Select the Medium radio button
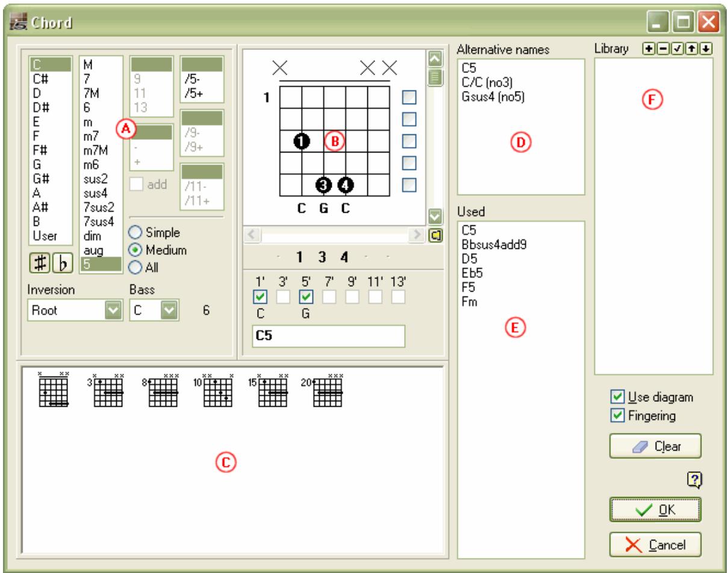Screen dimensions: 728x573 click(x=136, y=249)
